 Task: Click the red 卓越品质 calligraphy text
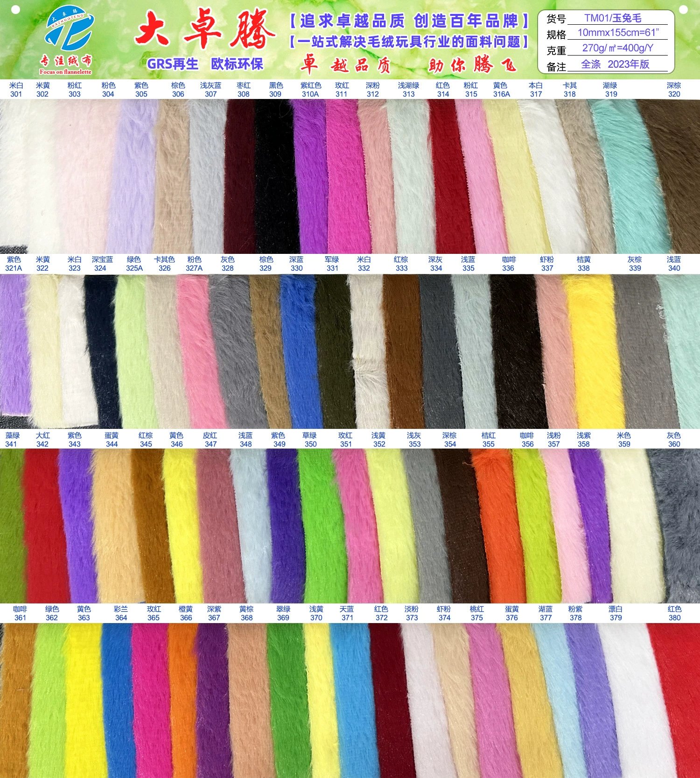tap(345, 64)
